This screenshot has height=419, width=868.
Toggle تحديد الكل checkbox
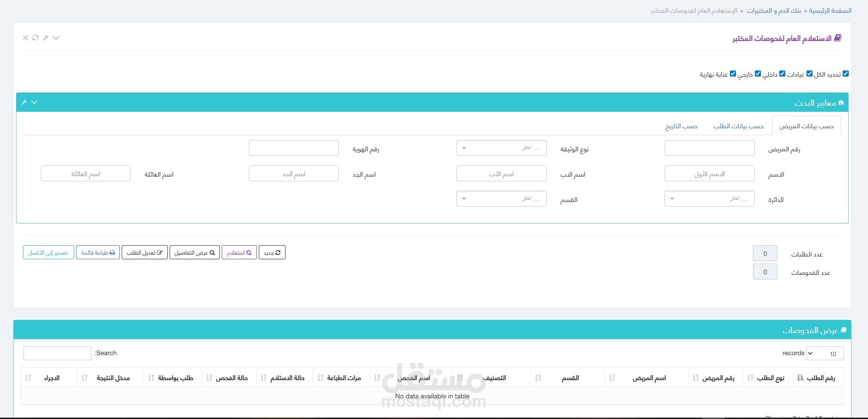845,74
